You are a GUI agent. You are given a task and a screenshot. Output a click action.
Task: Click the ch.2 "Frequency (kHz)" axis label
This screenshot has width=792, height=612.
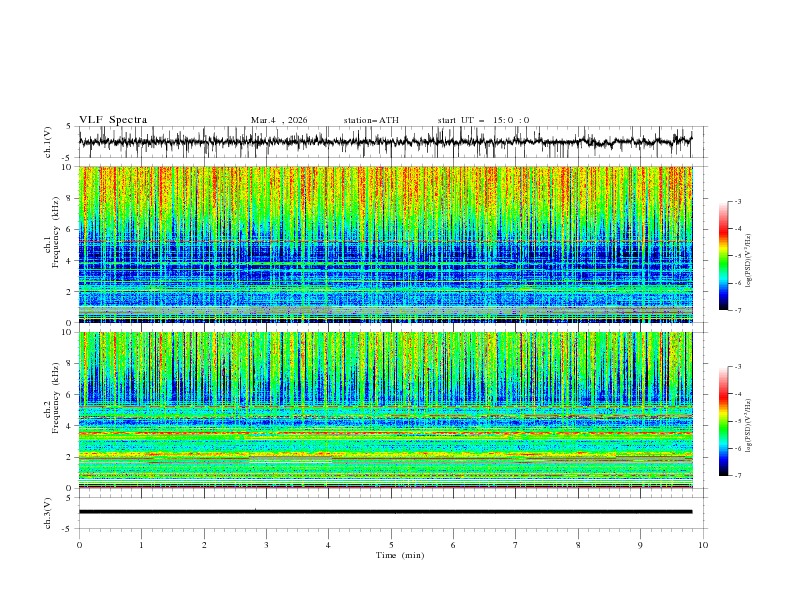55,398
